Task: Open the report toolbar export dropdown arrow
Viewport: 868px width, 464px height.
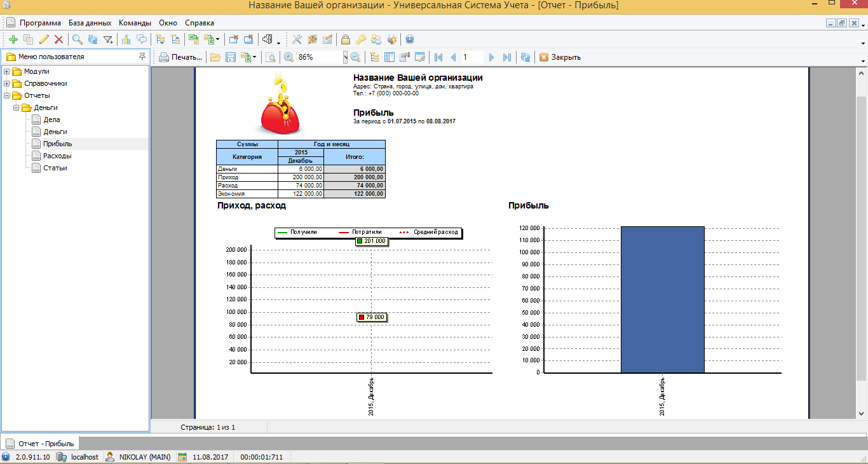Action: [x=255, y=57]
